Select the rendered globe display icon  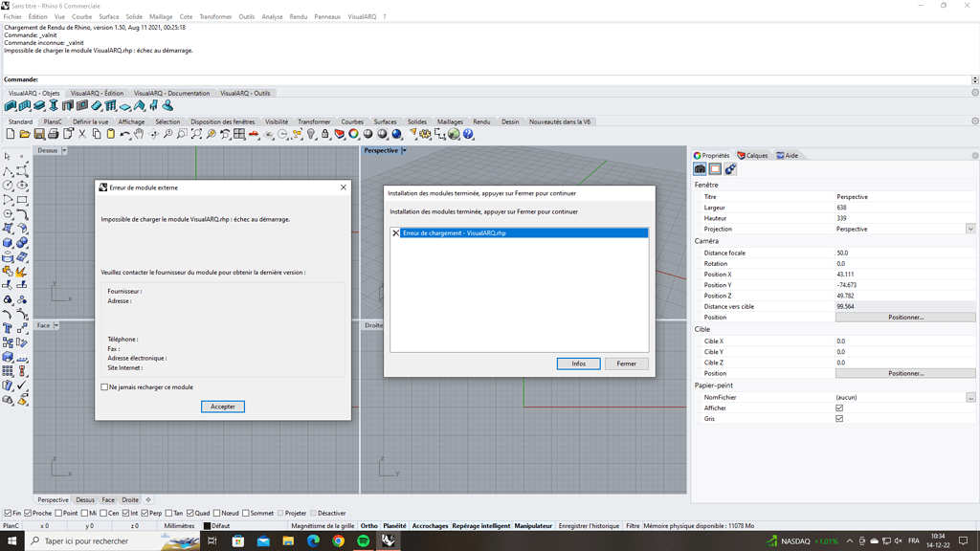396,135
